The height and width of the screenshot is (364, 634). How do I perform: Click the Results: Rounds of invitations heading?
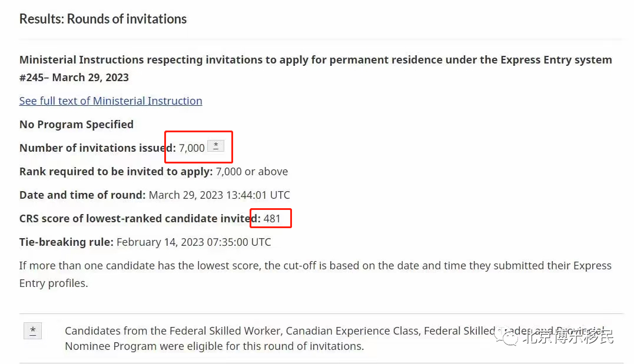click(102, 19)
